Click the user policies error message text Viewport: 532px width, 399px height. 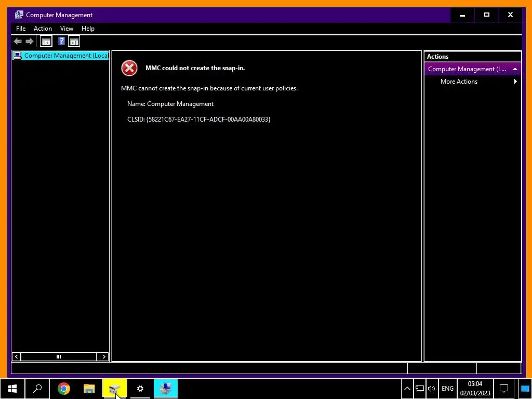click(x=209, y=88)
